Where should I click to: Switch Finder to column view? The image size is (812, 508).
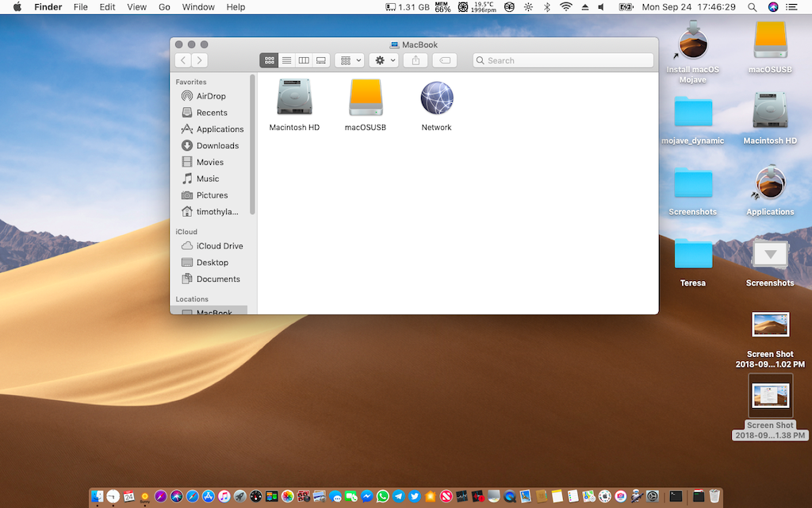click(304, 60)
